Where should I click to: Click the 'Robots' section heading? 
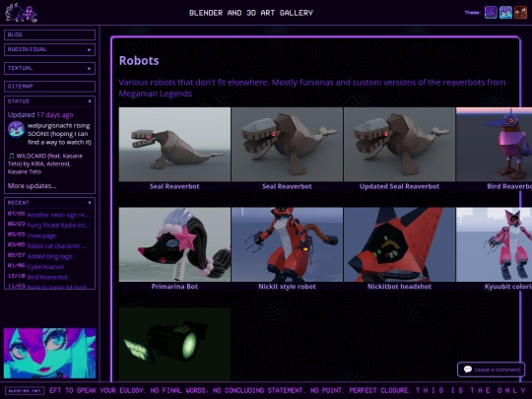[x=139, y=61]
